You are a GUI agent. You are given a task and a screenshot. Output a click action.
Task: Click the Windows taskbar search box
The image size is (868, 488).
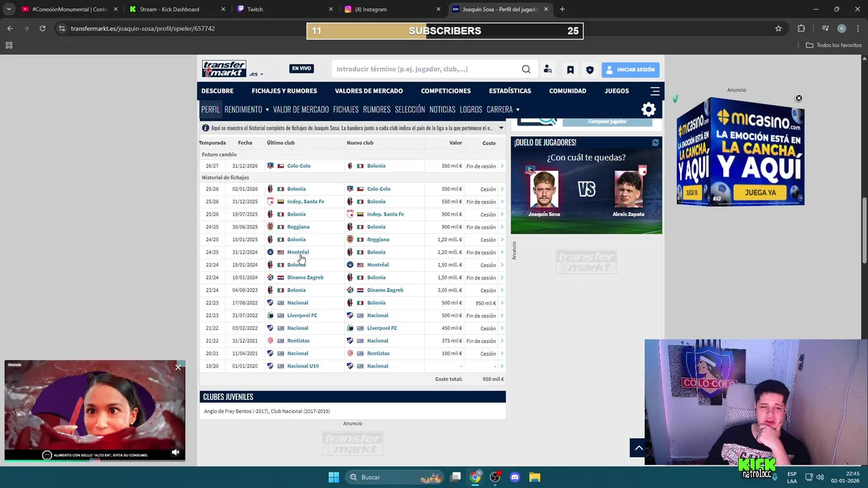(395, 477)
